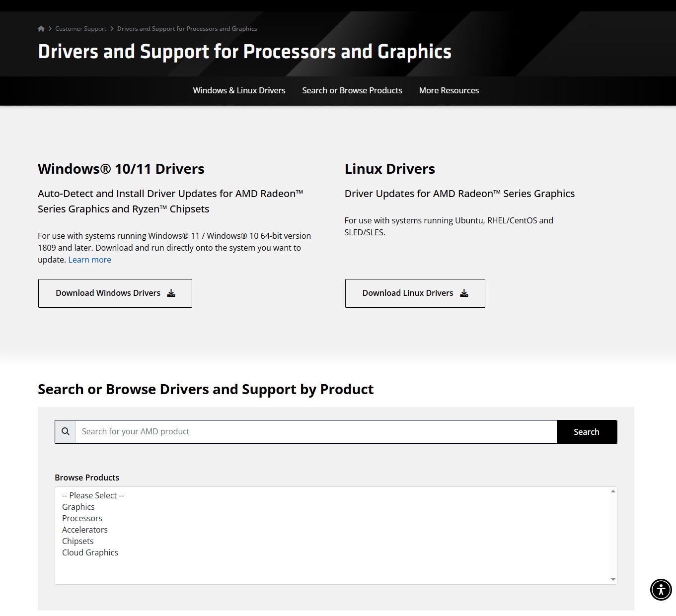Click Download Windows Drivers button
676x616 pixels.
point(115,293)
